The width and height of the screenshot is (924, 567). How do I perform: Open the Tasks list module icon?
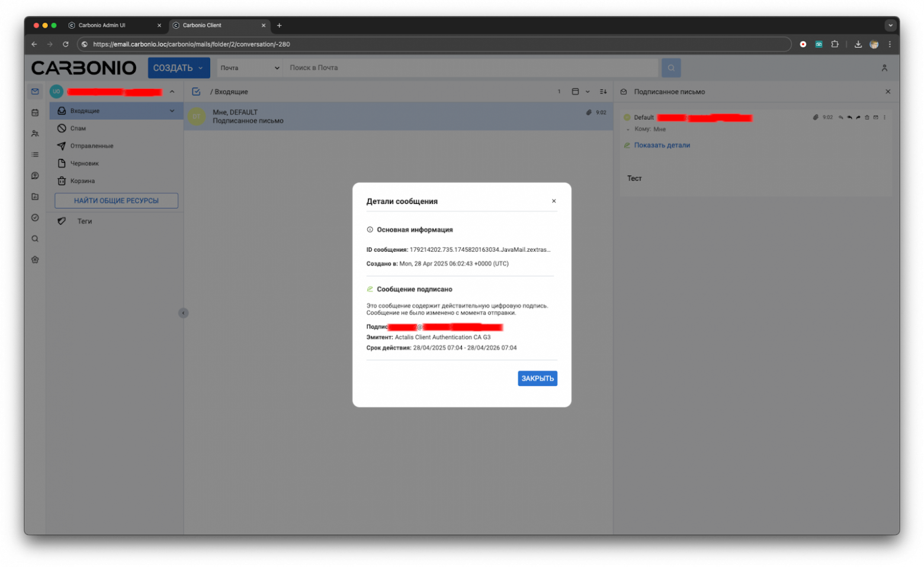(35, 155)
